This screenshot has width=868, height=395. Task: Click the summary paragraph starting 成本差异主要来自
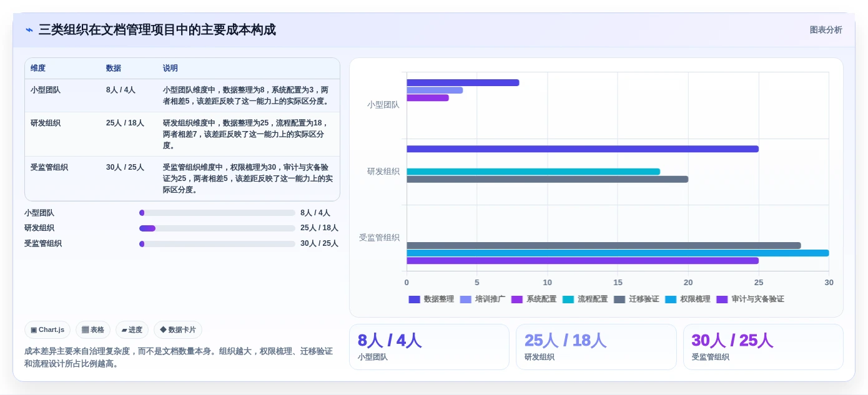[179, 358]
